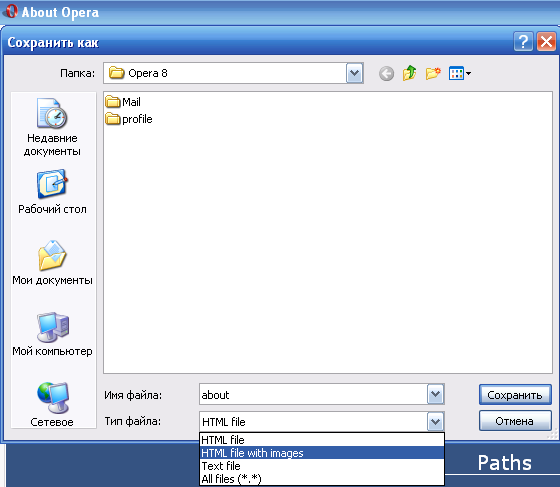Click the file name field containing about

[313, 394]
